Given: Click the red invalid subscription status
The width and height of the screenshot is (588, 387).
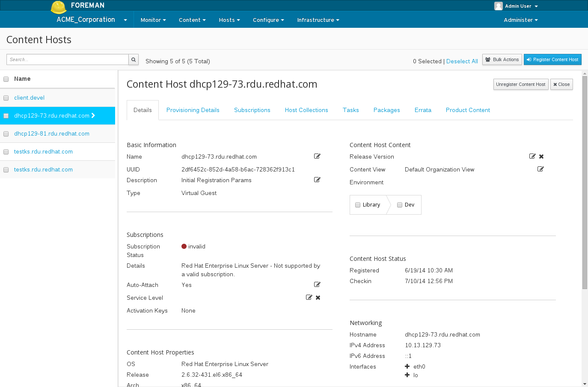Looking at the screenshot, I should (193, 246).
